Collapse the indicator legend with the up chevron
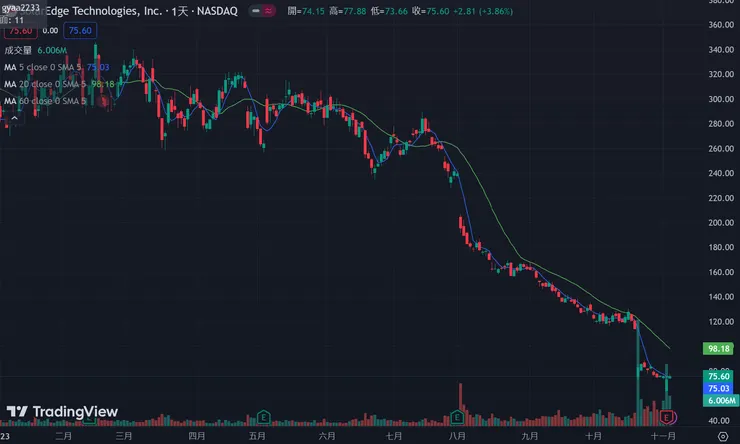The image size is (740, 444). [15, 118]
